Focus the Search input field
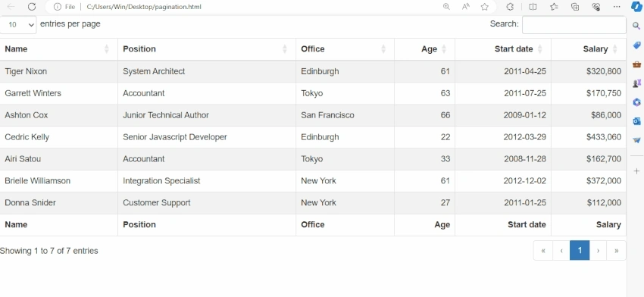 pyautogui.click(x=574, y=25)
